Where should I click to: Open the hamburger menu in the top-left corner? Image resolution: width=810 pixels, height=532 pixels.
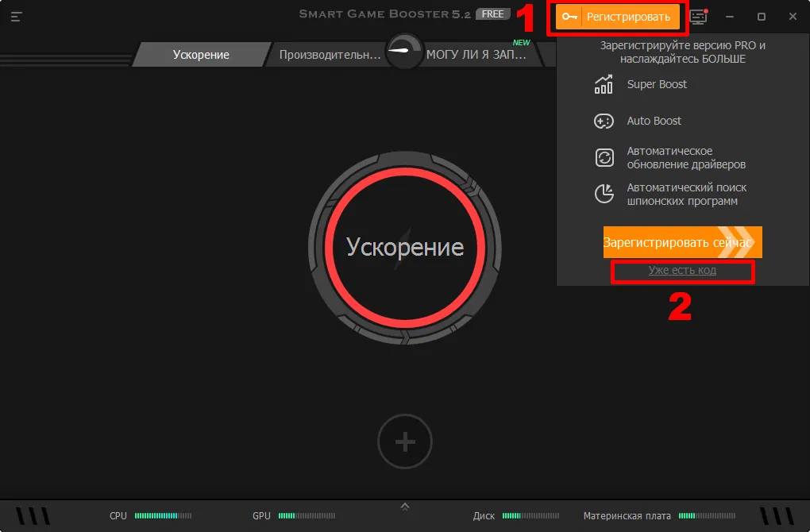[x=16, y=16]
